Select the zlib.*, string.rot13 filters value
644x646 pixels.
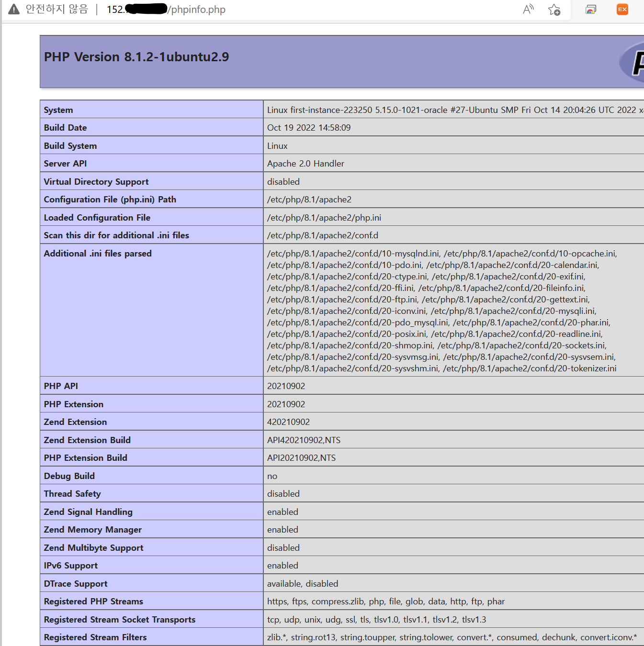pos(452,637)
